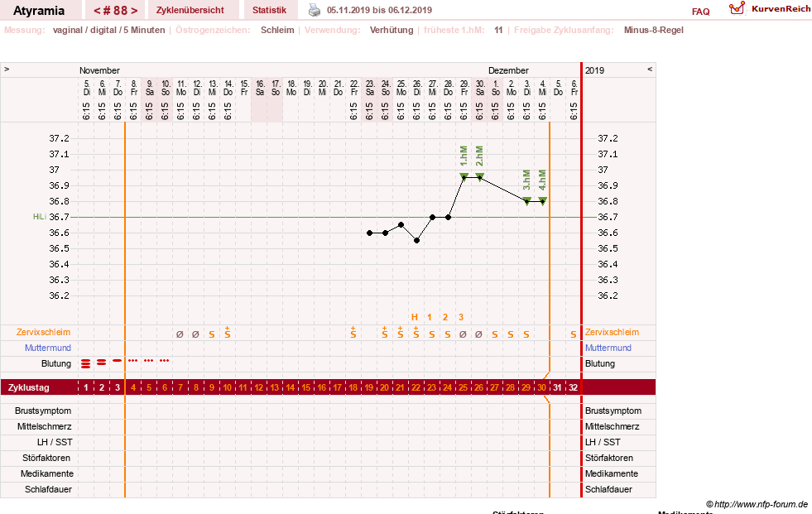Select the Atyramia profile tab
Image resolution: width=812 pixels, height=514 pixels.
click(x=39, y=11)
